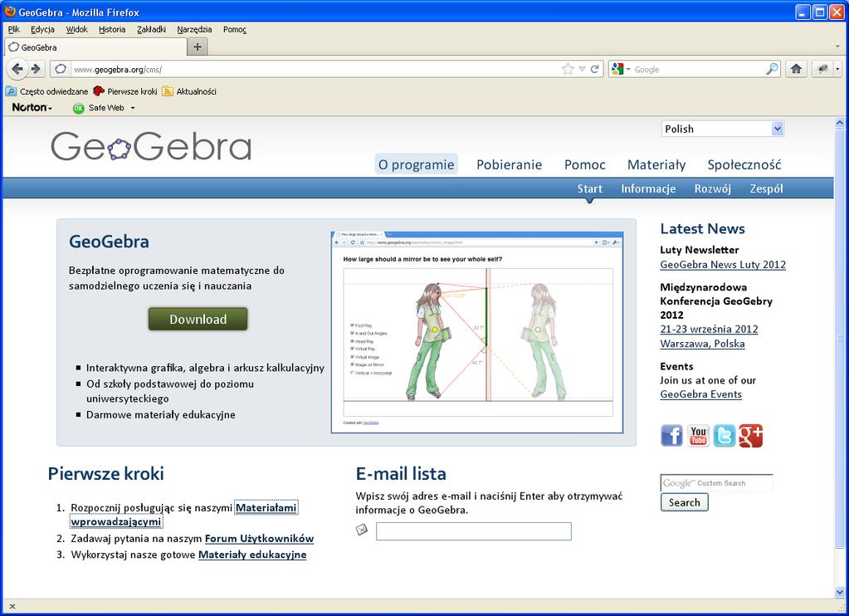This screenshot has width=849, height=616.
Task: Bookmark this page with the star icon
Action: click(568, 69)
